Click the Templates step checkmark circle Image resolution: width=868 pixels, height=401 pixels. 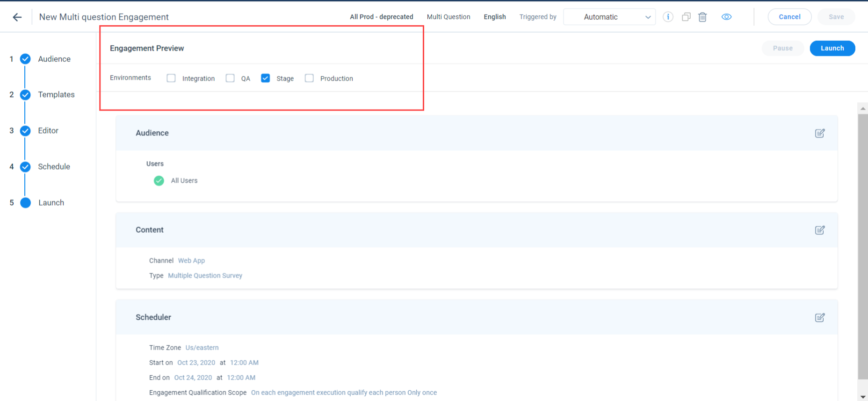[25, 95]
